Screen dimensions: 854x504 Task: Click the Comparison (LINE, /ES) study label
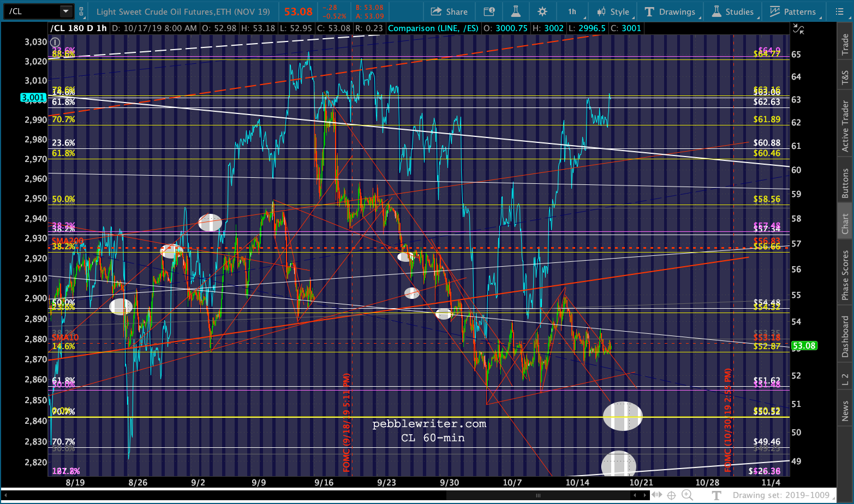click(x=433, y=28)
